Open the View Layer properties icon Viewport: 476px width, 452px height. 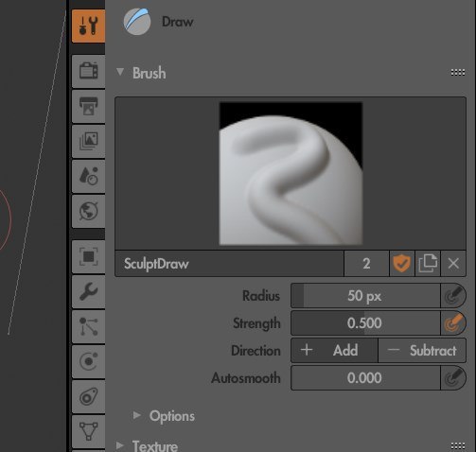click(x=89, y=141)
